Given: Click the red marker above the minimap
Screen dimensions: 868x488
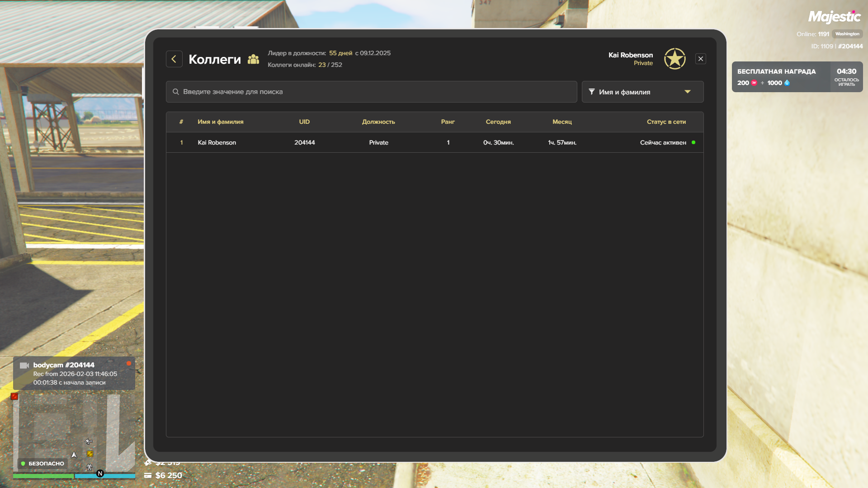Looking at the screenshot, I should click(14, 396).
